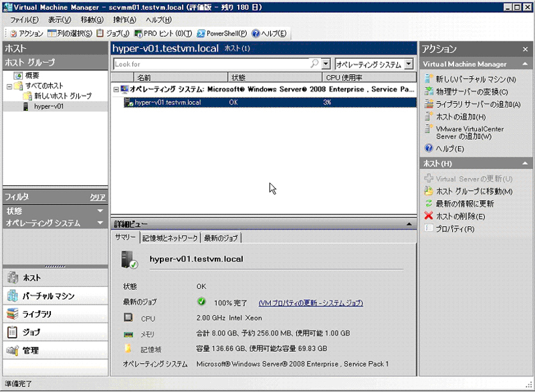Image resolution: width=535 pixels, height=392 pixels.
Task: Open the ファイル menu
Action: tap(24, 20)
